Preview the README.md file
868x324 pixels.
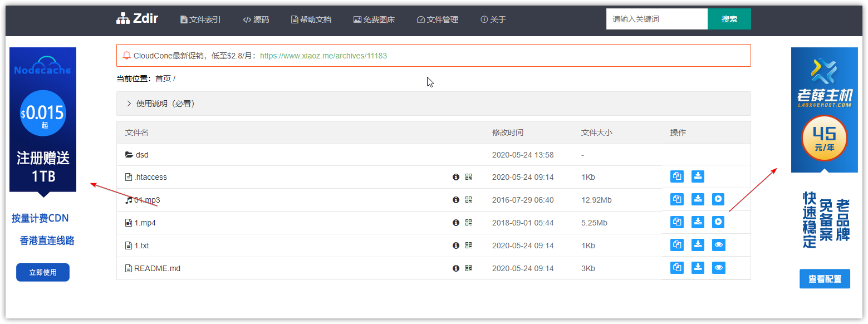(718, 267)
